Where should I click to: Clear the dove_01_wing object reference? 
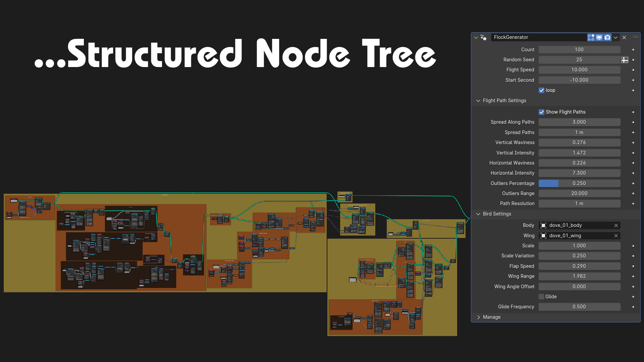click(x=616, y=236)
